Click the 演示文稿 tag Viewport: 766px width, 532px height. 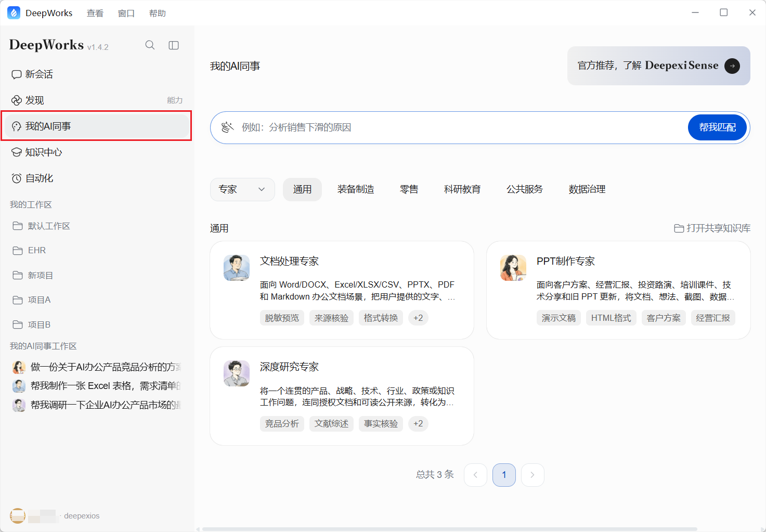point(559,318)
